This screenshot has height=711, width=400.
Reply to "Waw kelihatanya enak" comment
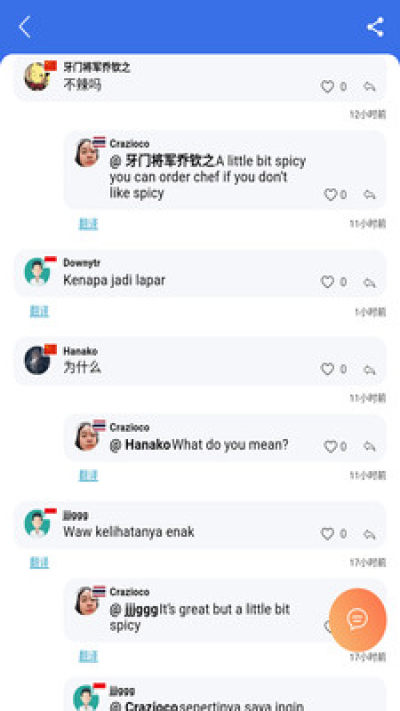point(370,534)
